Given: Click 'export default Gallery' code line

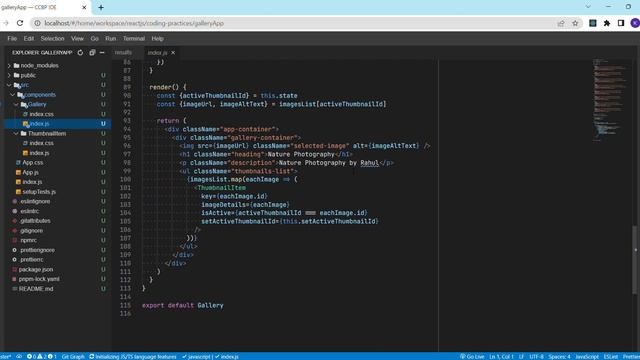Looking at the screenshot, I should click(182, 305).
